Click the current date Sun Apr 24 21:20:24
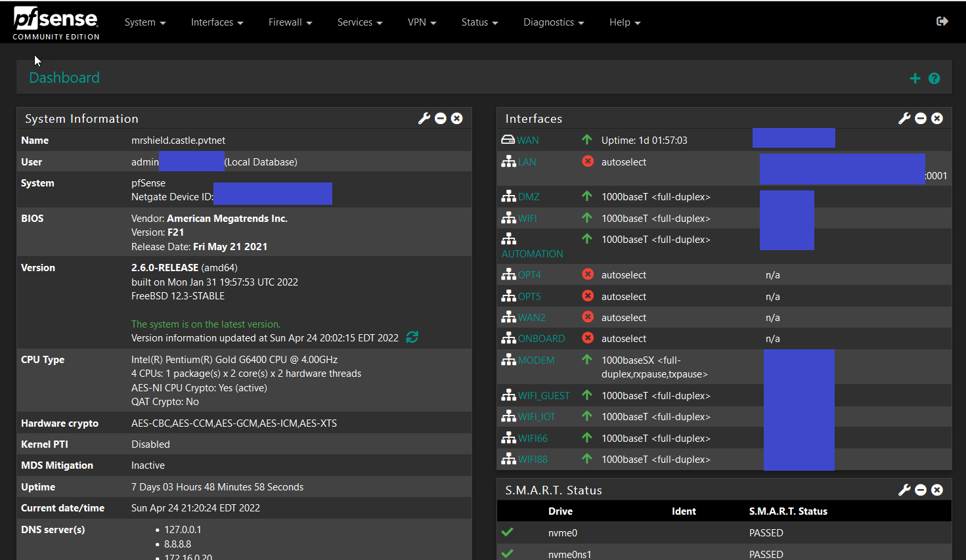The height and width of the screenshot is (560, 966). click(196, 508)
